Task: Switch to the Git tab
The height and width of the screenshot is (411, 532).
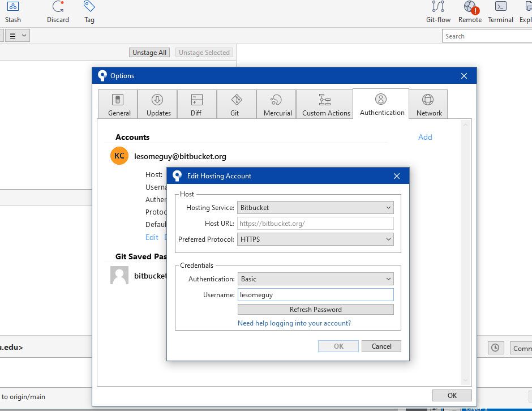Action: click(237, 105)
